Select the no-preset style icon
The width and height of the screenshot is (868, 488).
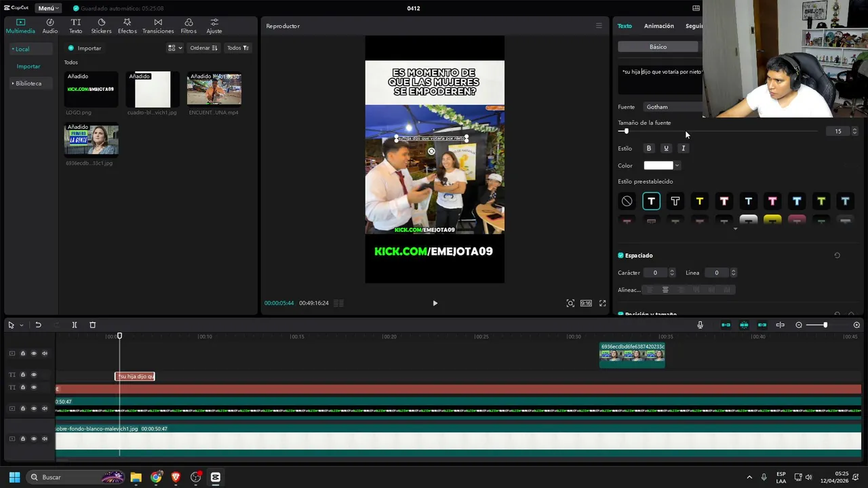coord(627,201)
